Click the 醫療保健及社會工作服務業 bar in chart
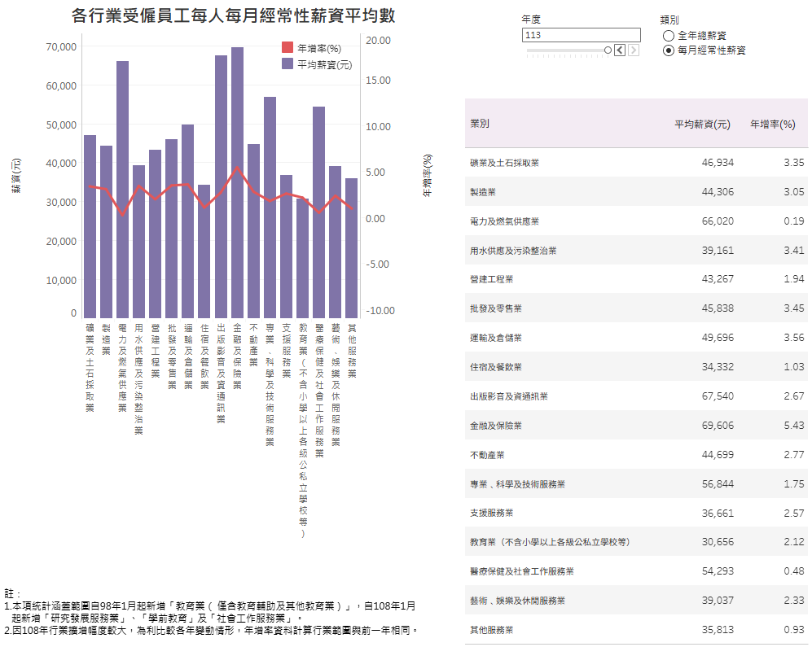 tap(318, 212)
